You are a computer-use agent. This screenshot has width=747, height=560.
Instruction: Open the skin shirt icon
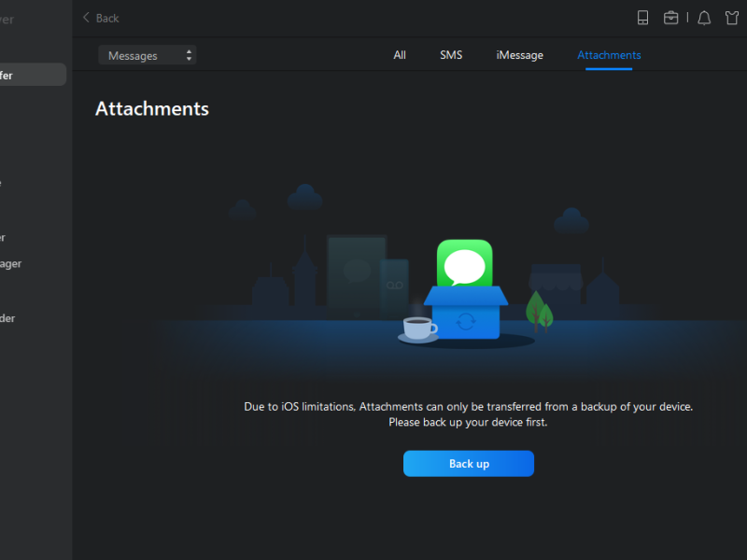732,18
